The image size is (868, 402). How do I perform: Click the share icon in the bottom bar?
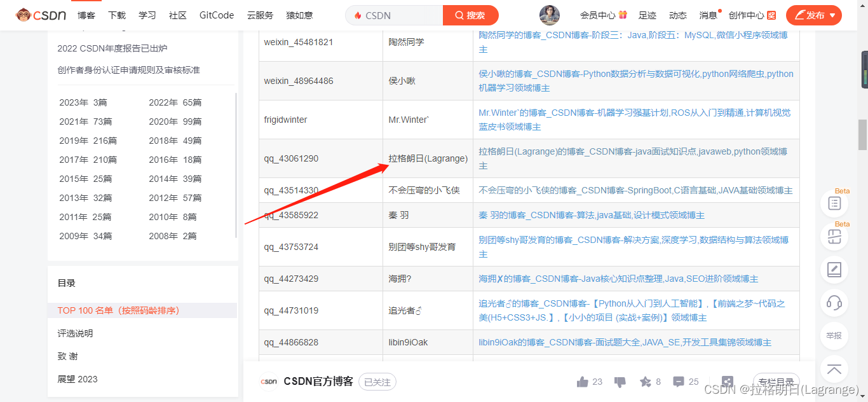(x=727, y=382)
